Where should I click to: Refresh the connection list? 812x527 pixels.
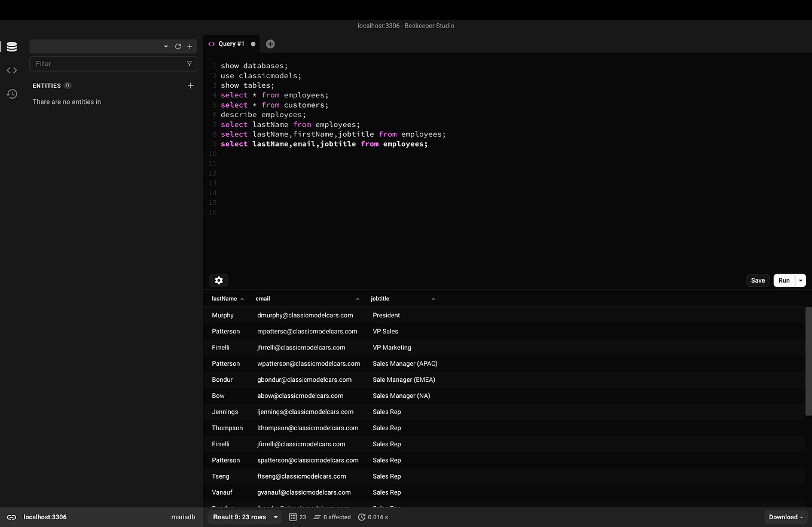(178, 46)
